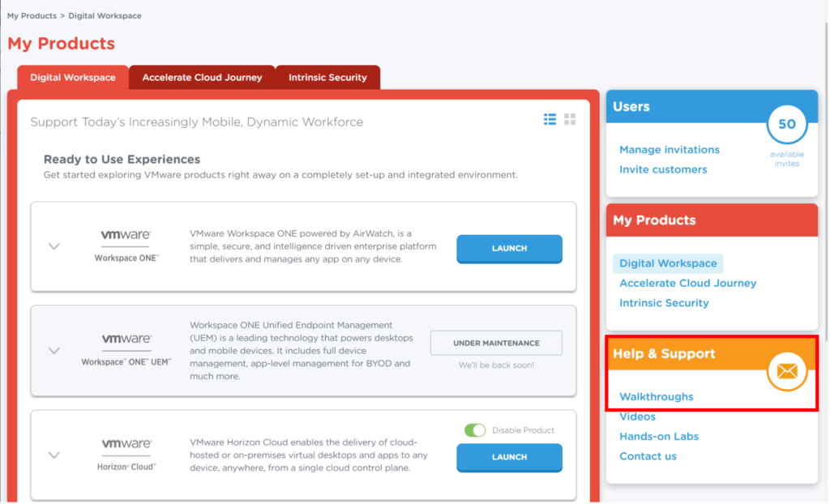The width and height of the screenshot is (830, 504).
Task: Click Digital Workspace in the breadcrumb
Action: coord(105,16)
